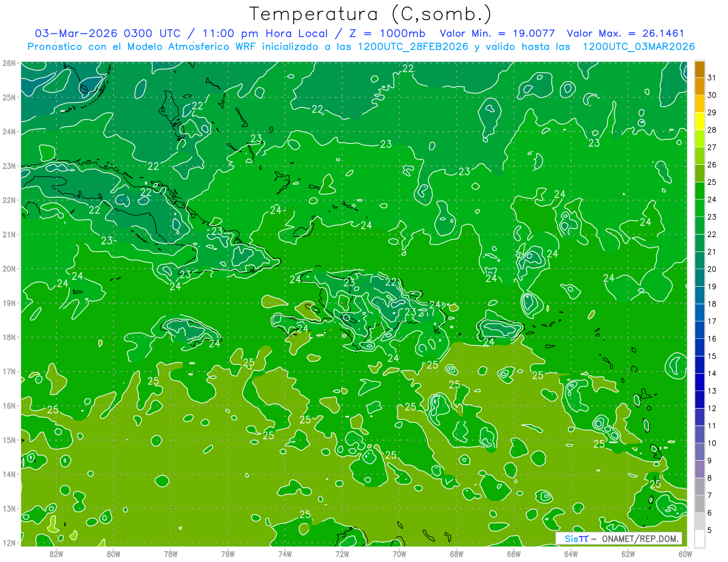Click the longitude axis label '78W'
Image resolution: width=728 pixels, height=562 pixels.
tap(170, 553)
